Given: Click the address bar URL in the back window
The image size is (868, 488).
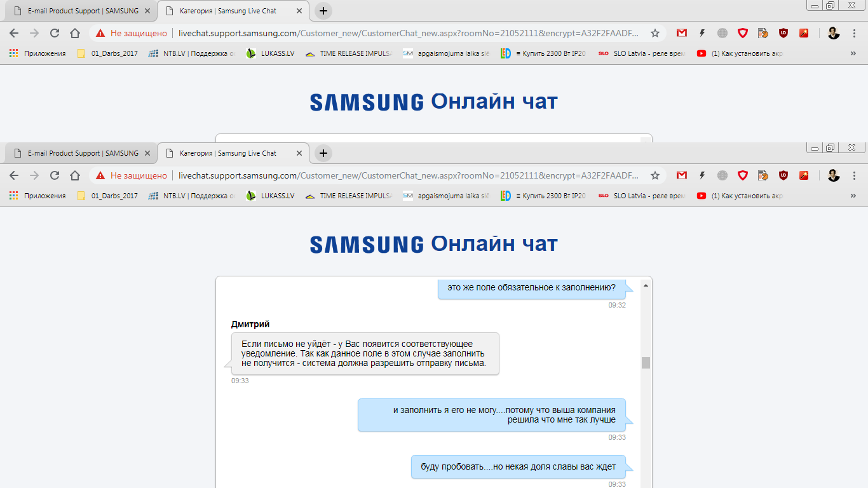Looking at the screenshot, I should point(408,33).
